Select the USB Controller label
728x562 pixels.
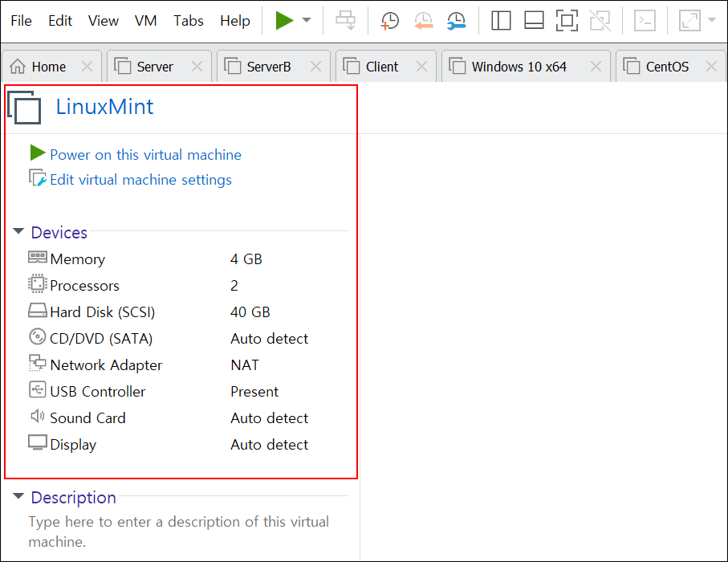tap(97, 392)
